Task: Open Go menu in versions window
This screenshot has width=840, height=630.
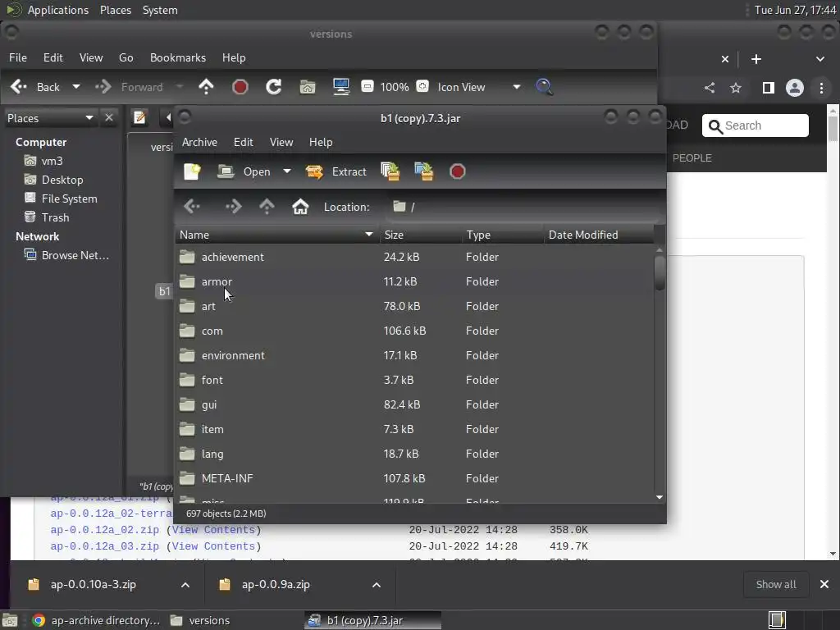Action: pyautogui.click(x=126, y=57)
